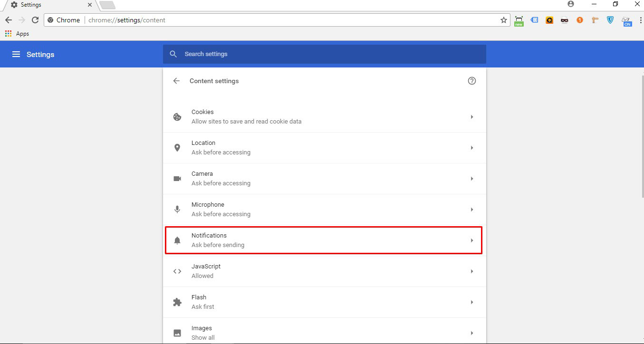This screenshot has width=644, height=344.
Task: Bookmark this page with the star
Action: [503, 20]
